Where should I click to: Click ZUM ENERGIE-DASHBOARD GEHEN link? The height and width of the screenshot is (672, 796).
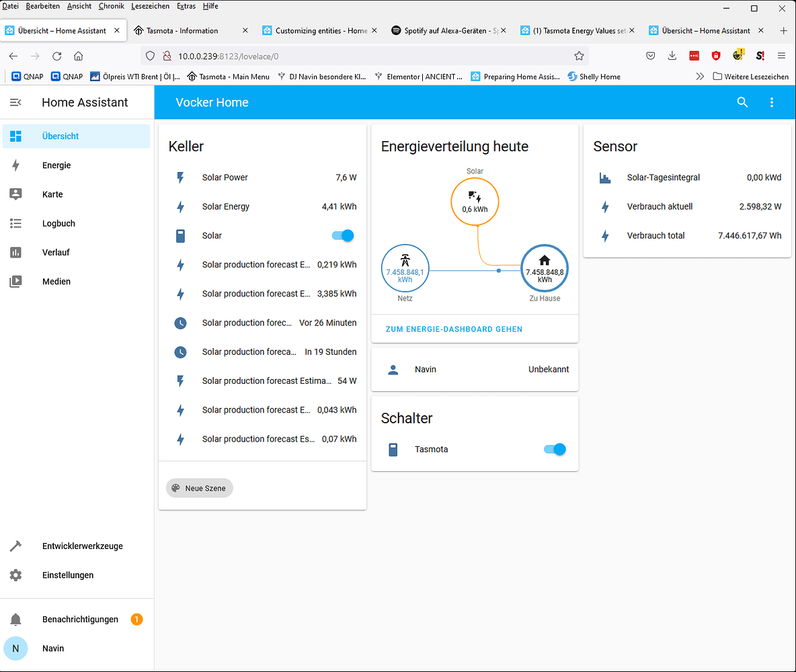(454, 329)
